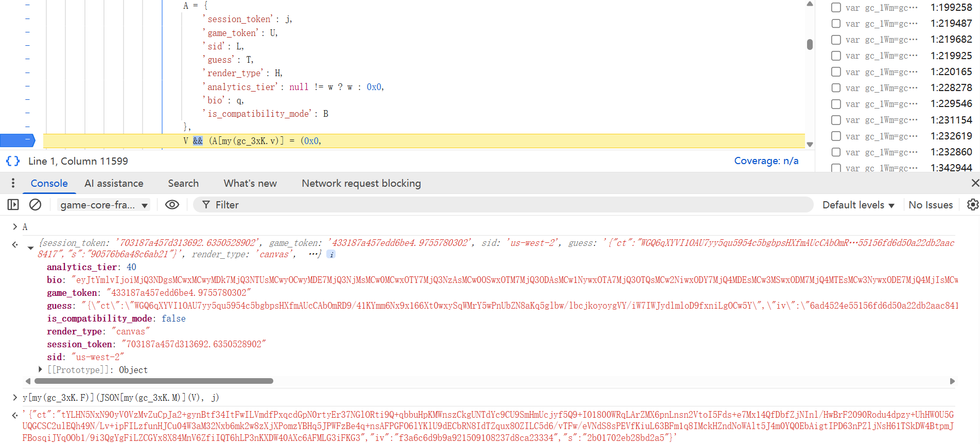980x444 pixels.
Task: Clear the console output
Action: [35, 205]
